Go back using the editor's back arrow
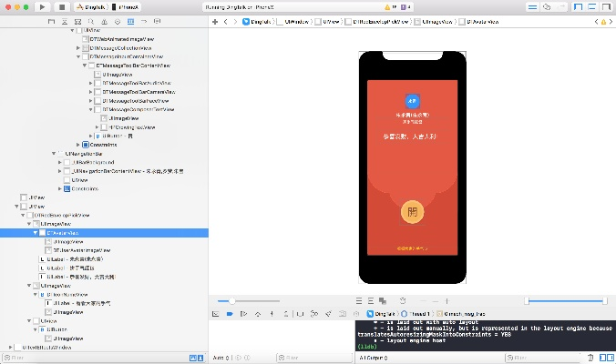The width and height of the screenshot is (616, 364). click(225, 20)
